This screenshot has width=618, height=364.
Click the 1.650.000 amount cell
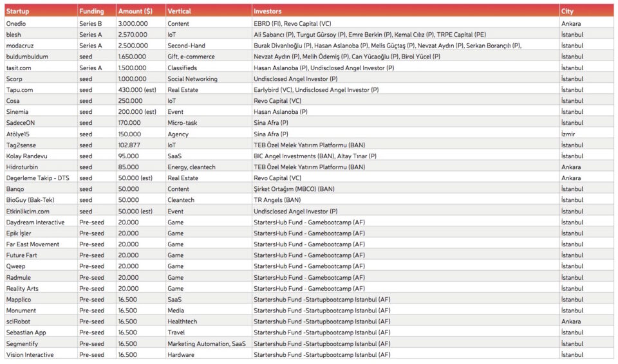(141, 57)
